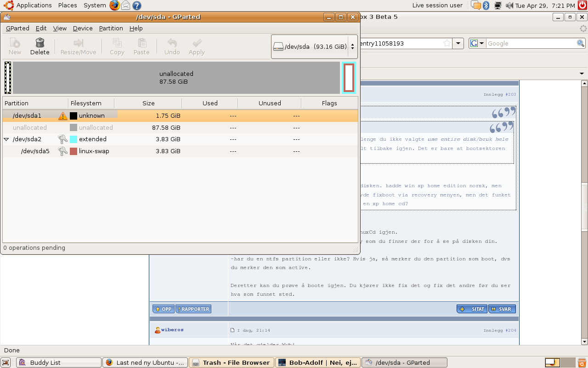Open the Applications menu

tap(34, 6)
